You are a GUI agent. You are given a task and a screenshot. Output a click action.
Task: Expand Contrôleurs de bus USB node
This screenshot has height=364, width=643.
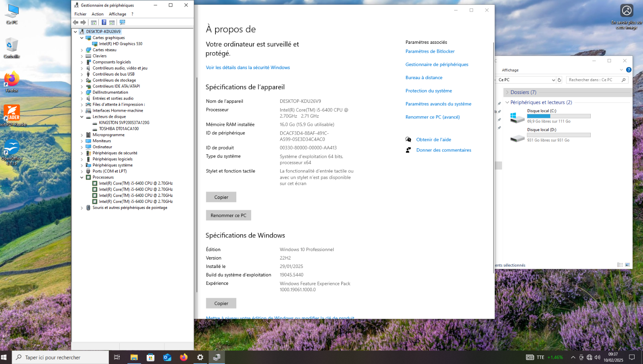[x=82, y=74]
